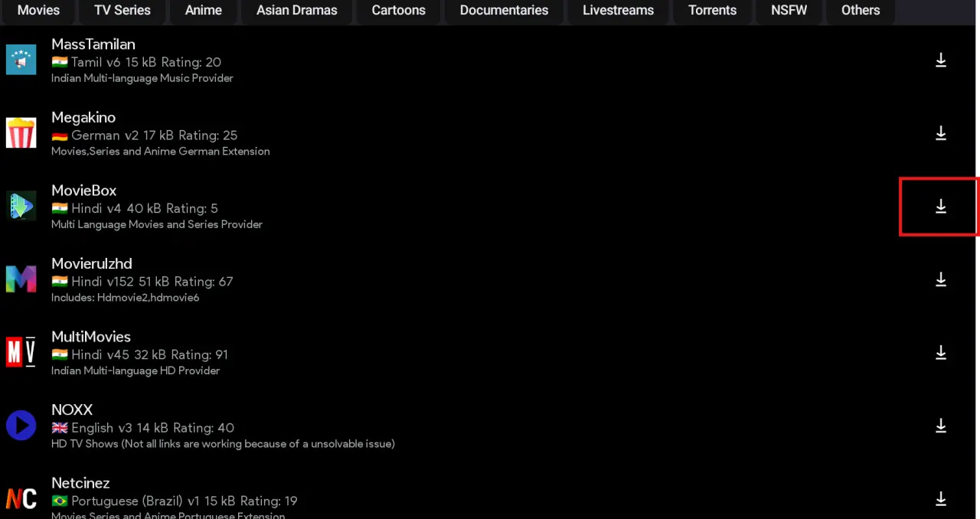Click 'Portuguese (Brazil) v1 15 kB' line
Screen dimensions: 980x519
pyautogui.click(x=143, y=501)
